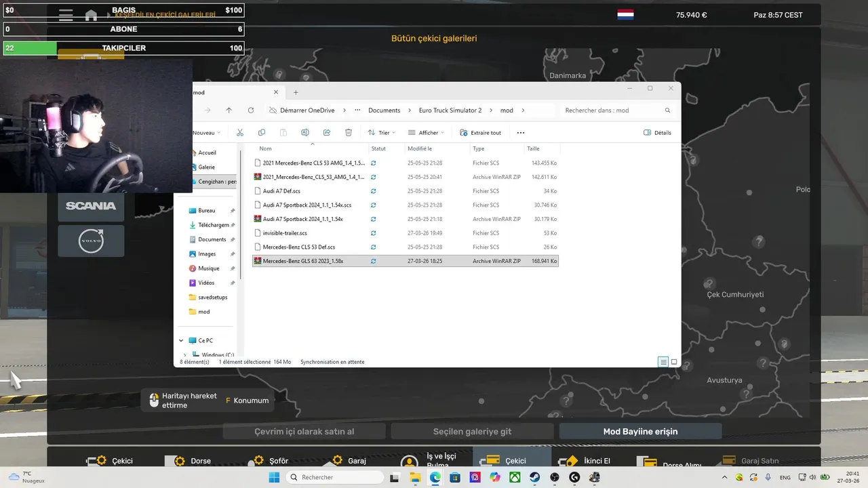Select the 'mod' Explorer window tab
Viewport: 868px width, 488px height.
[234, 92]
